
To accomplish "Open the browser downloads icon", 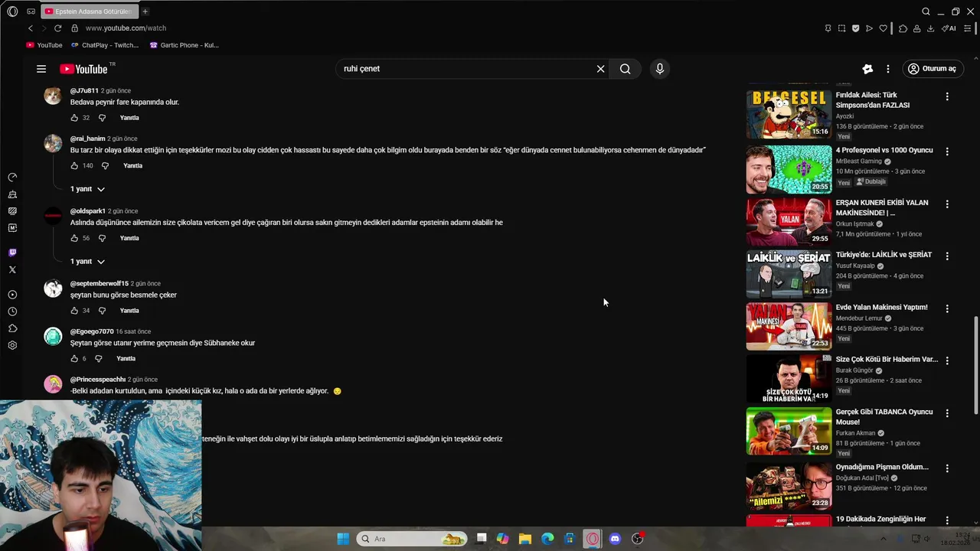I will (x=930, y=28).
